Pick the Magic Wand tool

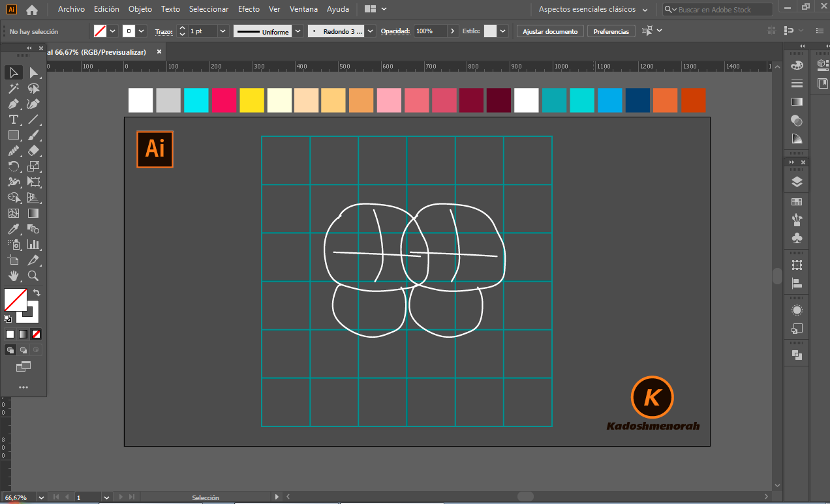[x=13, y=88]
